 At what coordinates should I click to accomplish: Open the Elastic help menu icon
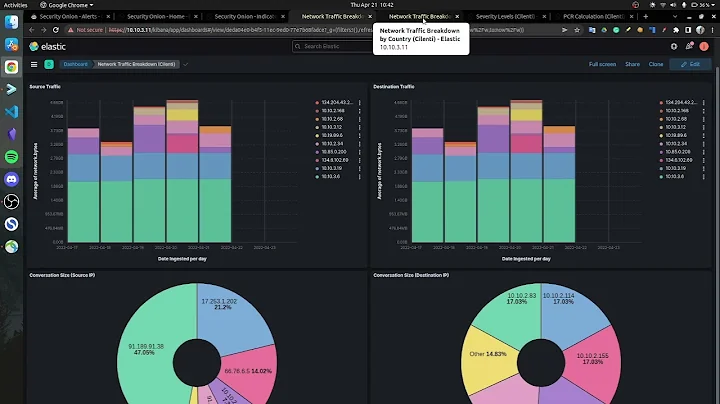674,46
